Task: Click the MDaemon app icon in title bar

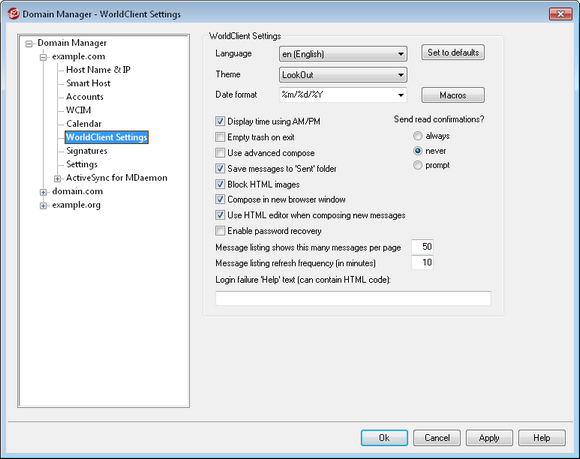Action: [x=13, y=14]
